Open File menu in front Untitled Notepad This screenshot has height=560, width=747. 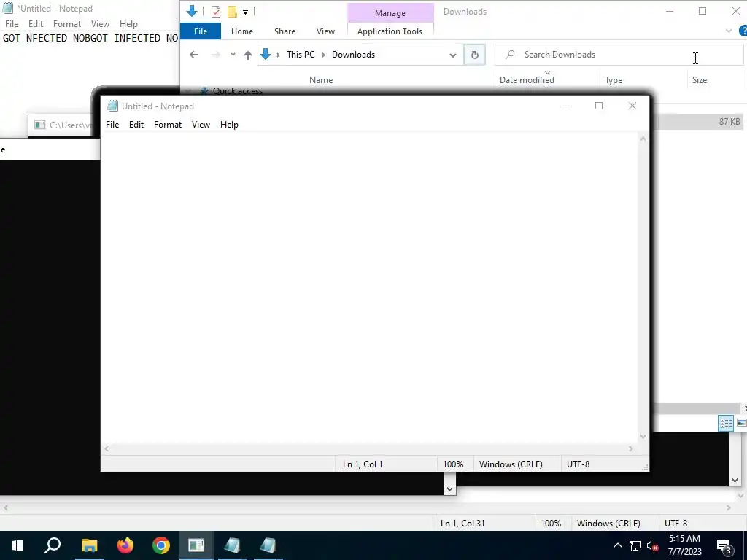point(112,124)
